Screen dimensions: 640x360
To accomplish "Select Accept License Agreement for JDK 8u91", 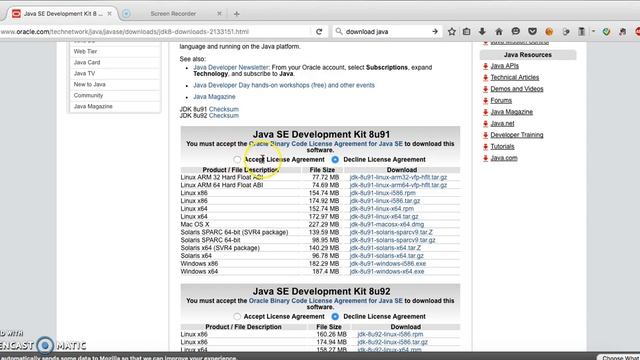I will click(237, 159).
